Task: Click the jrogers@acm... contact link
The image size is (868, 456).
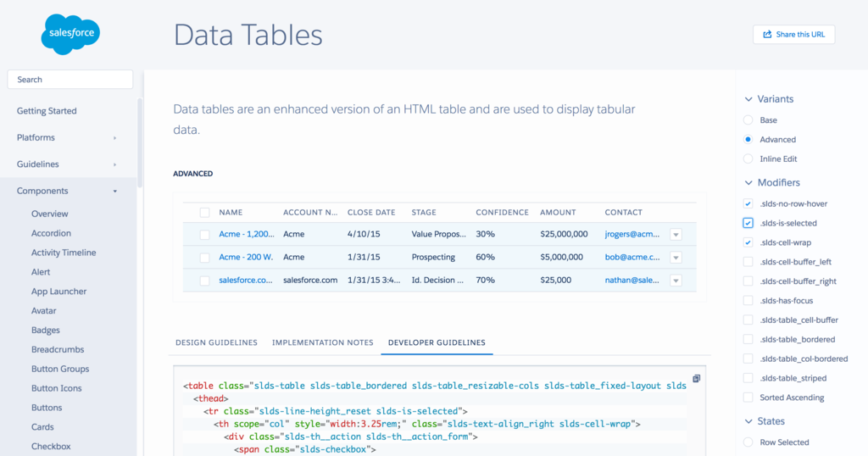Action: (632, 234)
